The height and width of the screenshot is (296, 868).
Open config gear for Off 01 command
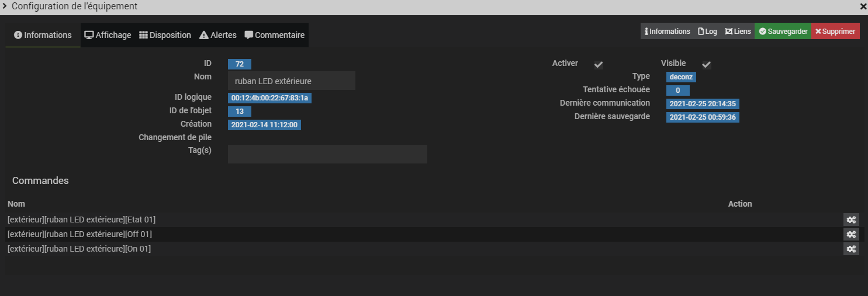pos(851,234)
